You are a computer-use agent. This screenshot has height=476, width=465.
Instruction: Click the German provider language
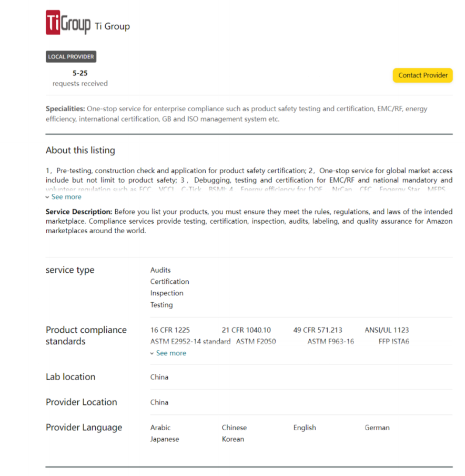click(377, 428)
